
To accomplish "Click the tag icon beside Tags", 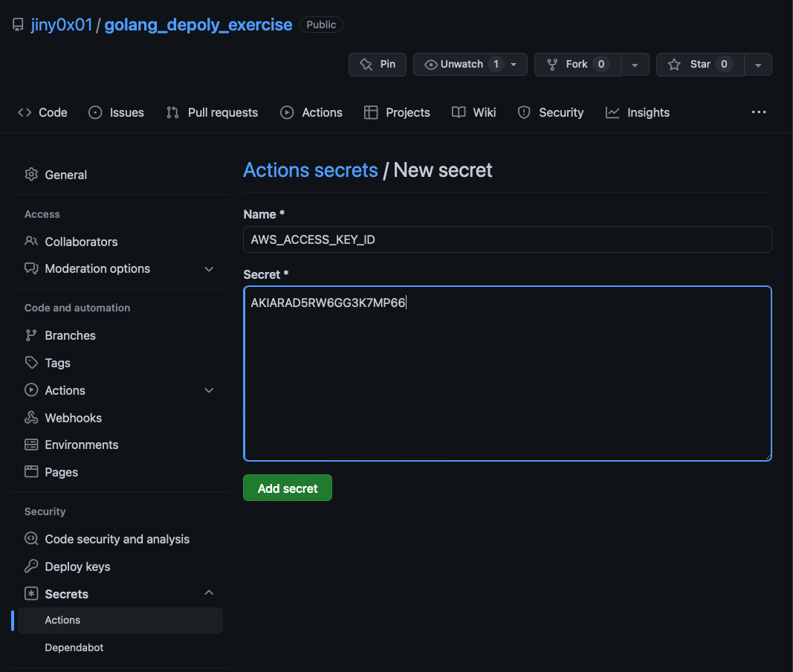I will (31, 362).
